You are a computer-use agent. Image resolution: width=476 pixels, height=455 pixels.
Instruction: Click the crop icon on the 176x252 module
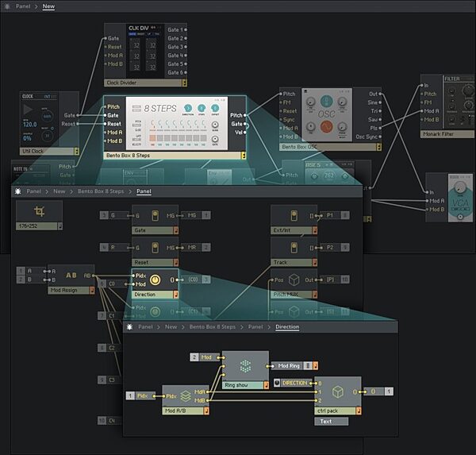[39, 211]
